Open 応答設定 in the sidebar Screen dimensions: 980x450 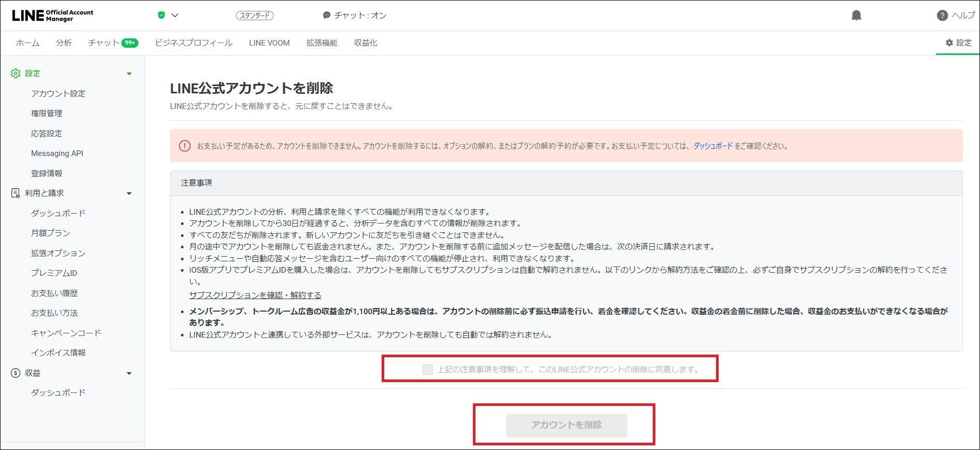pos(47,134)
